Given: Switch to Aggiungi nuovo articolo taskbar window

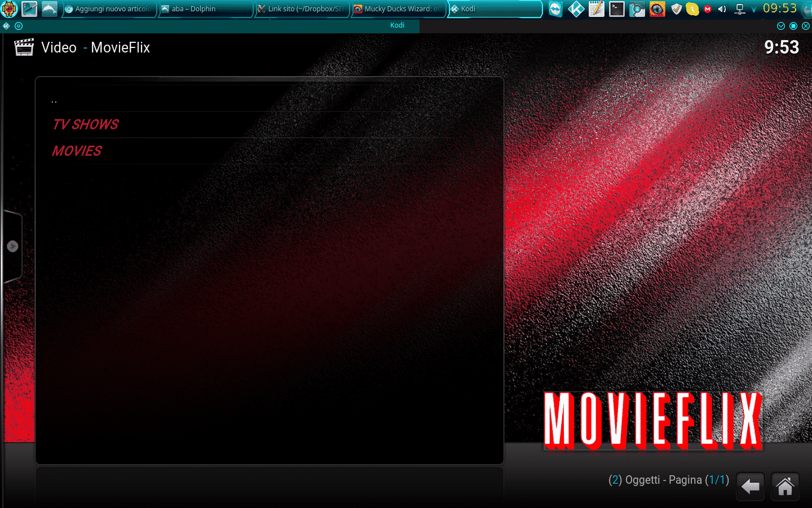Looking at the screenshot, I should click(108, 9).
